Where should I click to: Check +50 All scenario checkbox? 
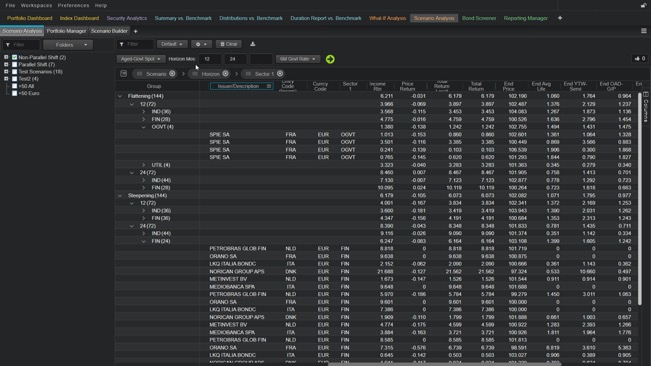pos(15,86)
